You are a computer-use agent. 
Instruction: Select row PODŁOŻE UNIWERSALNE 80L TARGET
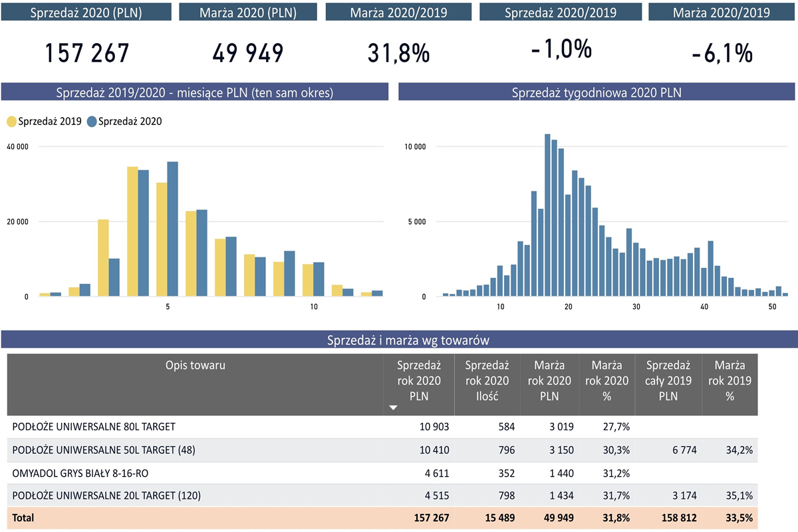click(94, 426)
